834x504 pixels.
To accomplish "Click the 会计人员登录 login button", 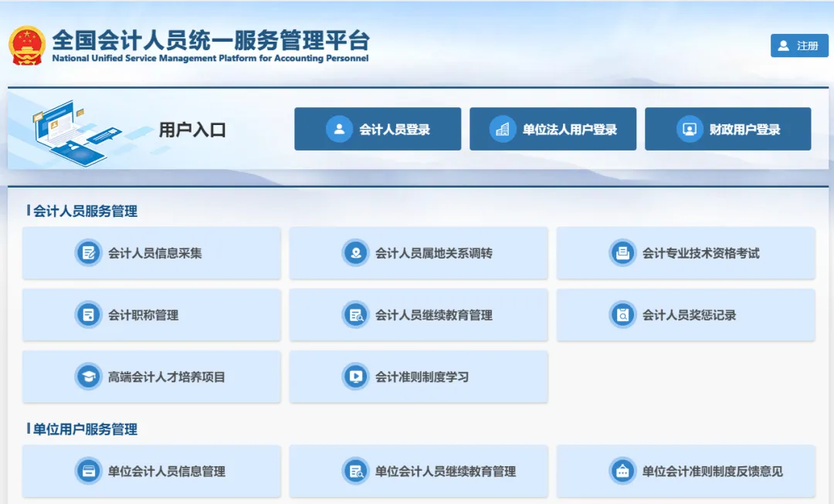I will (378, 129).
